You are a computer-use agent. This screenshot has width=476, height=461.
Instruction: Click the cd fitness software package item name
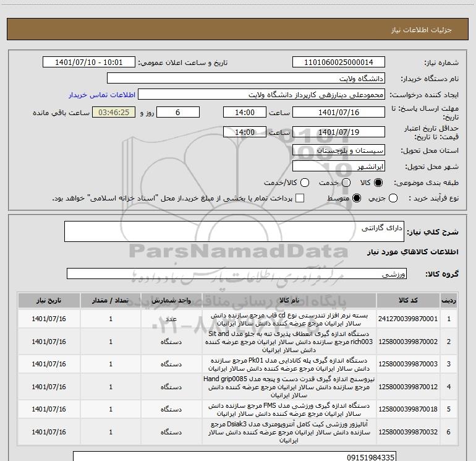pyautogui.click(x=289, y=319)
